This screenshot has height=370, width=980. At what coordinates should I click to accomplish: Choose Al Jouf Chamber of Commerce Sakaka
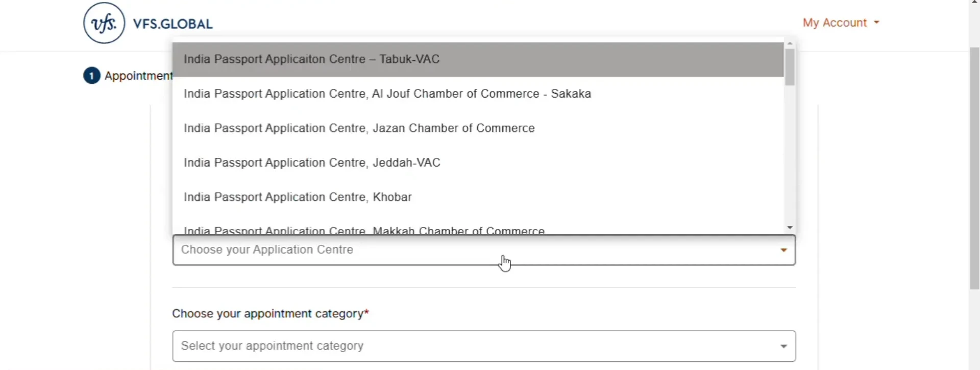tap(478, 94)
